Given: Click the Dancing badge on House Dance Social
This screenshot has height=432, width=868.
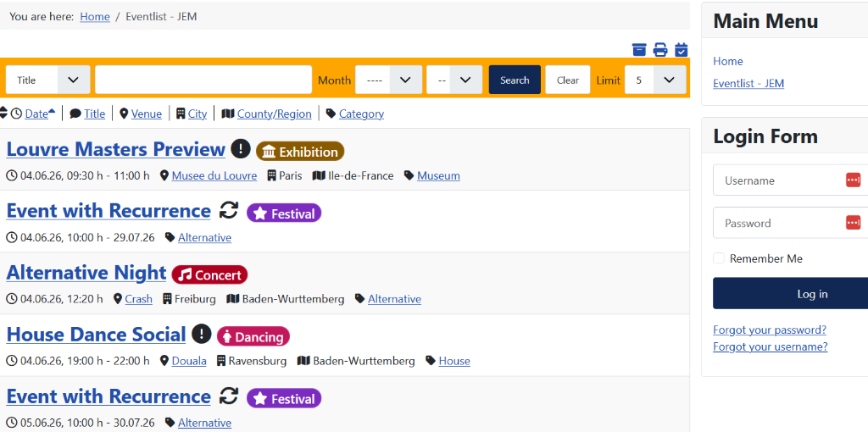Looking at the screenshot, I should [x=253, y=336].
